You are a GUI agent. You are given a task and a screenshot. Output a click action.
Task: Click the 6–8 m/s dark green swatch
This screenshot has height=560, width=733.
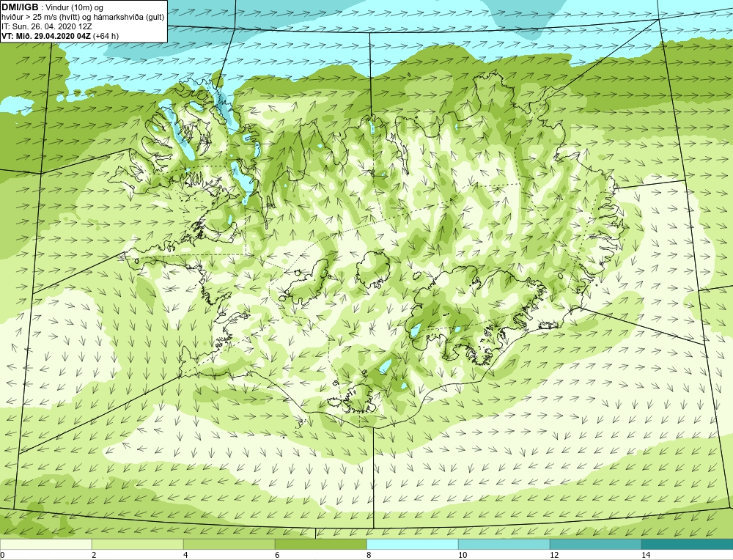(321, 545)
